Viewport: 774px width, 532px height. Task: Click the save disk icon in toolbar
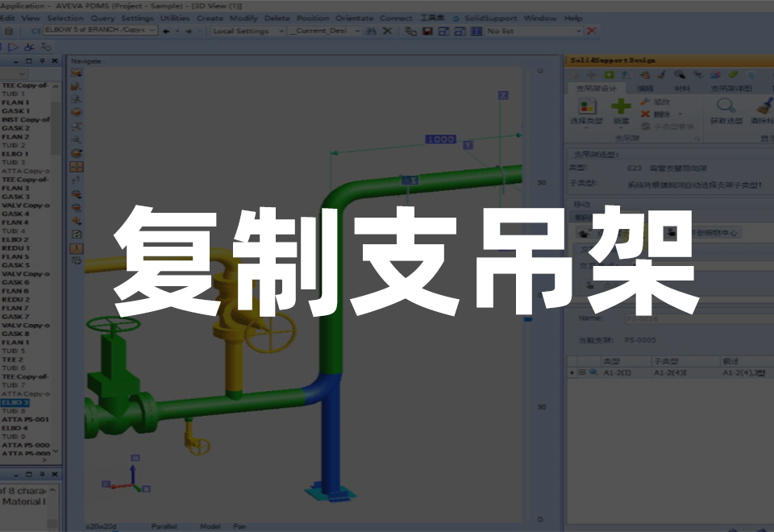pyautogui.click(x=427, y=31)
